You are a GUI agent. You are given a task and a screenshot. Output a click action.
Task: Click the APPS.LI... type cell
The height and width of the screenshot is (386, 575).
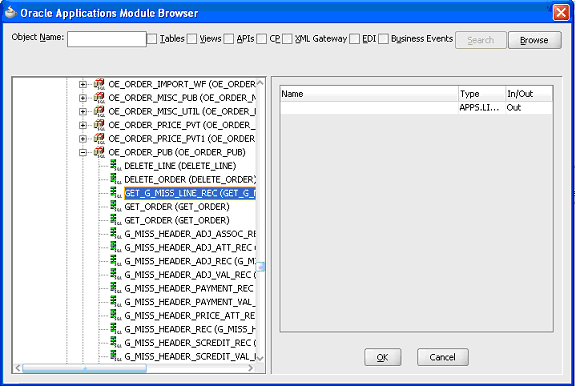click(x=482, y=107)
